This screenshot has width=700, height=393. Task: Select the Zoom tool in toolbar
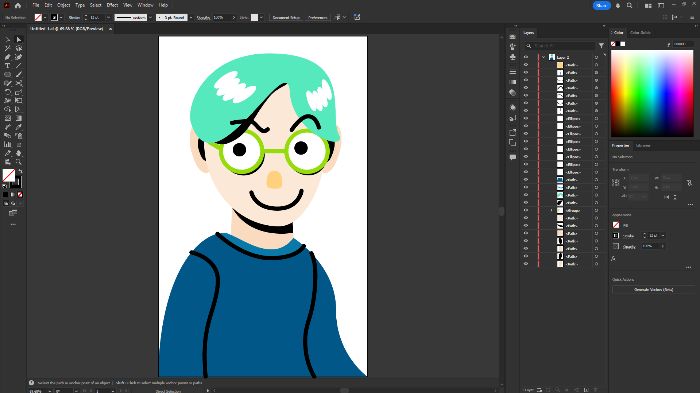pos(19,162)
